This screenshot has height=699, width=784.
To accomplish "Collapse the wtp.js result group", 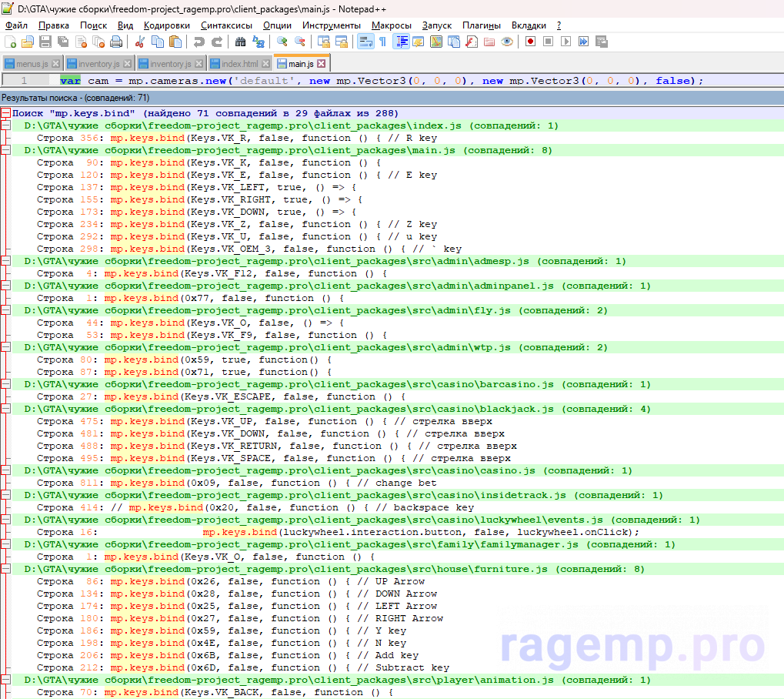I will tap(5, 347).
